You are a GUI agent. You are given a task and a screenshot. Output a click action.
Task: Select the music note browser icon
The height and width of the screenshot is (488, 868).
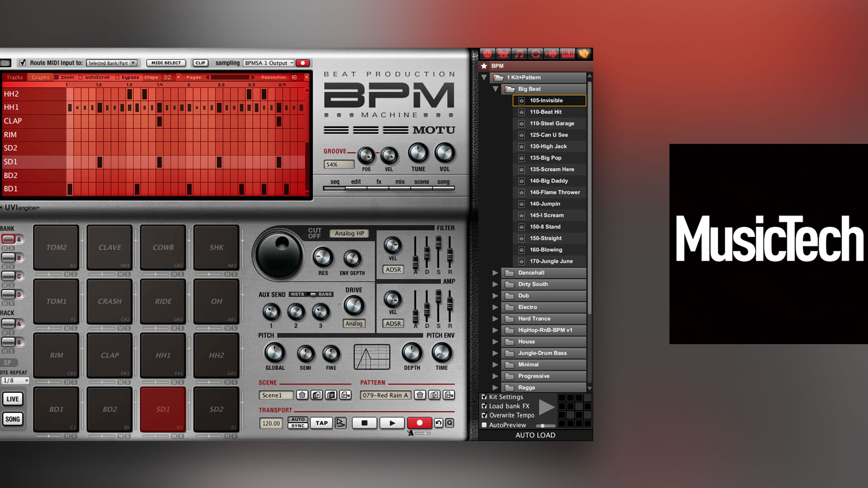[519, 53]
